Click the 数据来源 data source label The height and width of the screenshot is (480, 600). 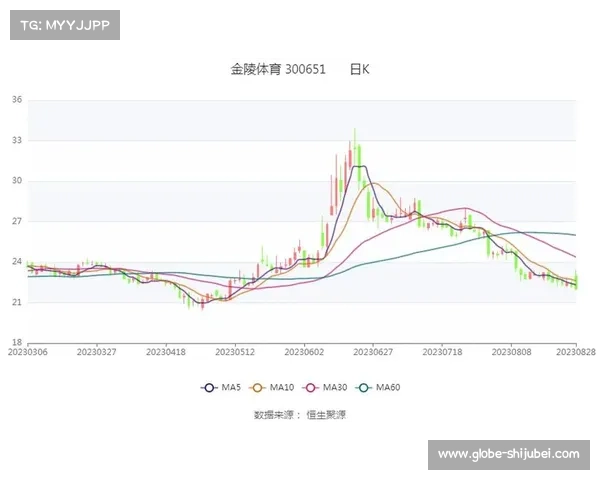coord(277,415)
